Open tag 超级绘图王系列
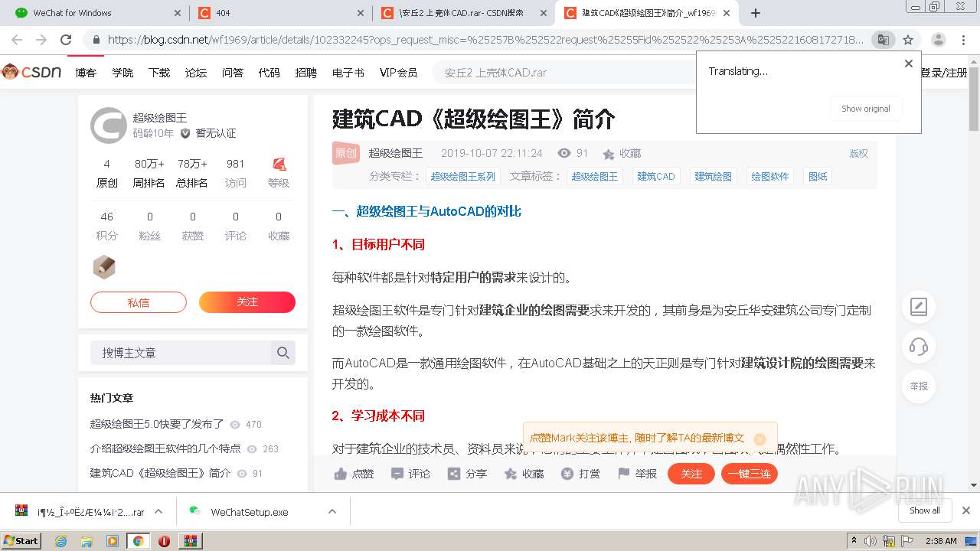Image resolution: width=980 pixels, height=551 pixels. (x=462, y=177)
